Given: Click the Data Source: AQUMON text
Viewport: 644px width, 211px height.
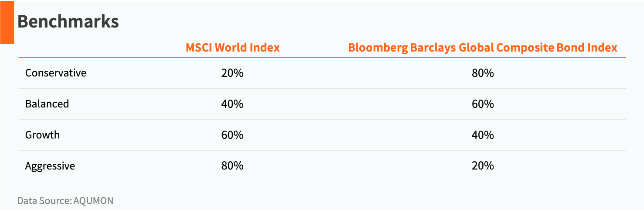Looking at the screenshot, I should tap(65, 201).
